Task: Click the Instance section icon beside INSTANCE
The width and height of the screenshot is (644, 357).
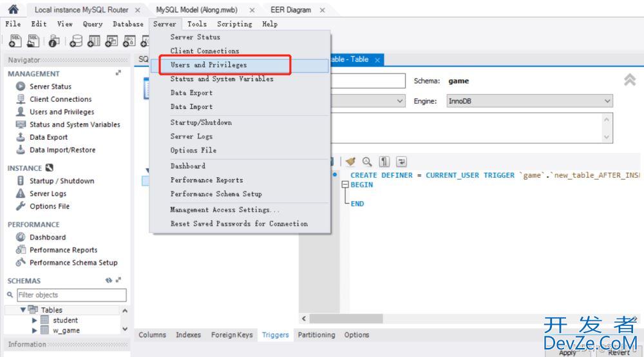Action: point(50,168)
